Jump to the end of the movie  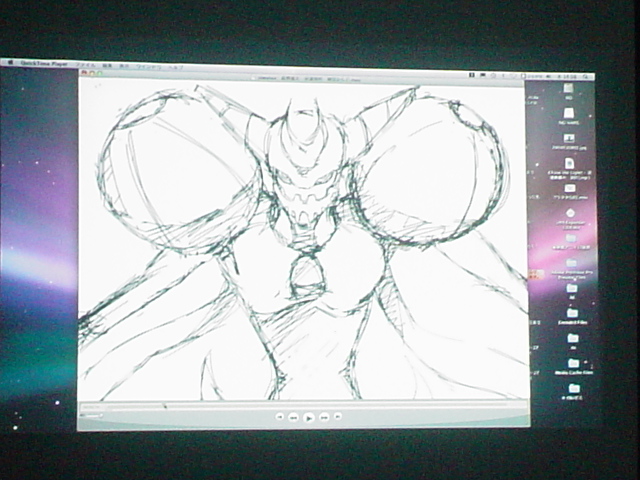pyautogui.click(x=338, y=417)
